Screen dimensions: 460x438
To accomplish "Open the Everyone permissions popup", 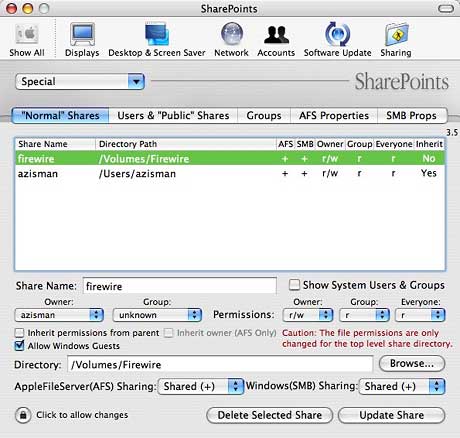I will pyautogui.click(x=420, y=315).
